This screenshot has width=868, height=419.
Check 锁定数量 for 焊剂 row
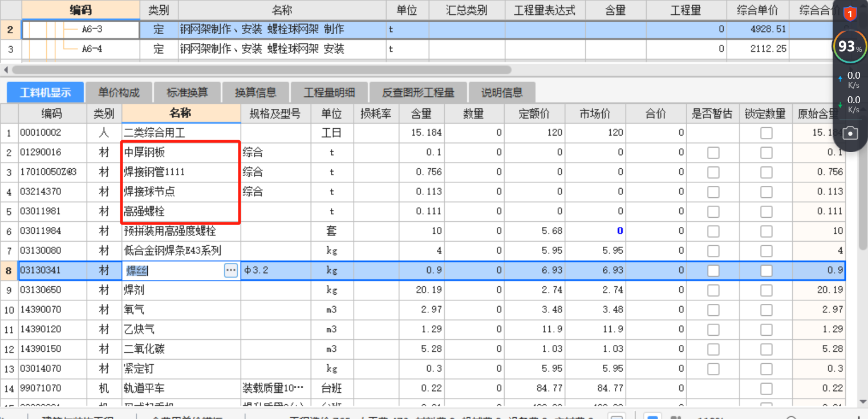(x=766, y=290)
